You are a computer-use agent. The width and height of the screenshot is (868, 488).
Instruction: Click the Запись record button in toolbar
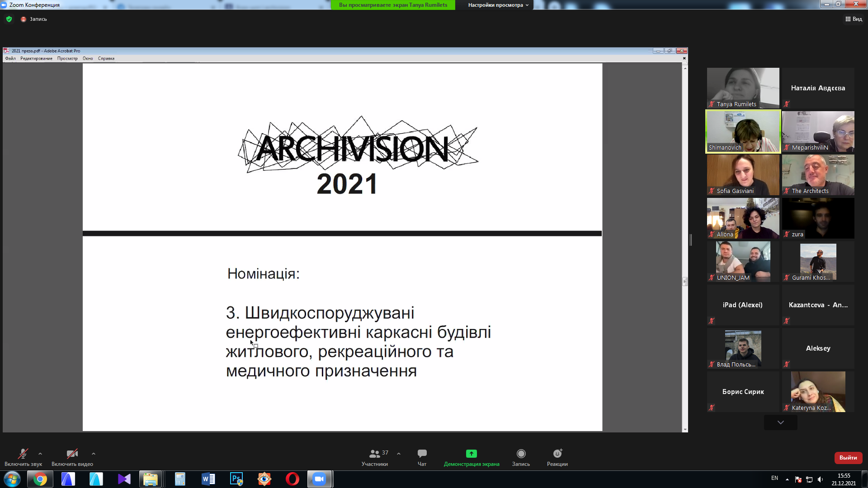pos(521,457)
